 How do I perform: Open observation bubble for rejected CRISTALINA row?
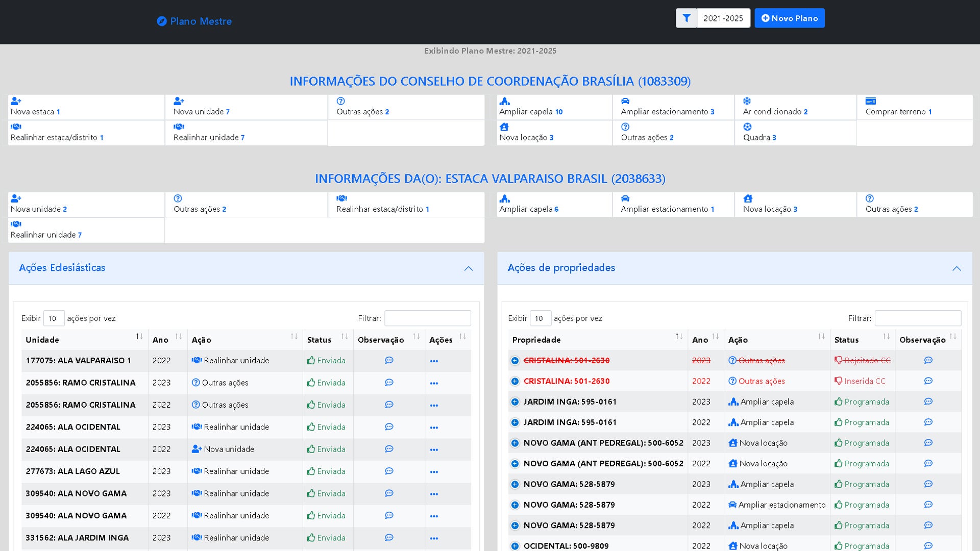(928, 361)
